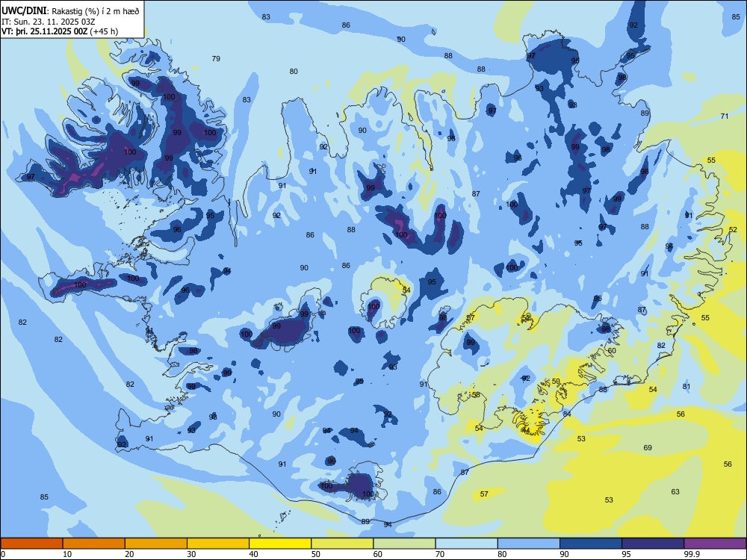Click the value 83 in the bay east of Westfjords
747x560 pixels.
point(247,99)
